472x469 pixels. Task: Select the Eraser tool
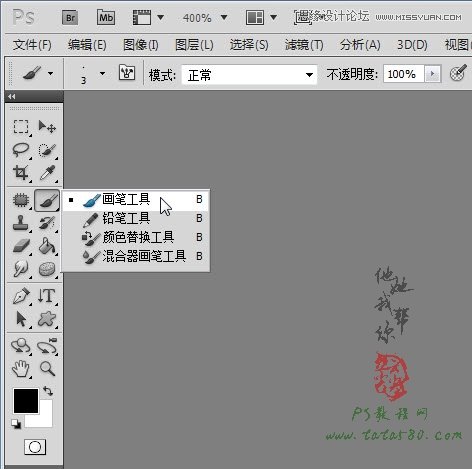21,246
